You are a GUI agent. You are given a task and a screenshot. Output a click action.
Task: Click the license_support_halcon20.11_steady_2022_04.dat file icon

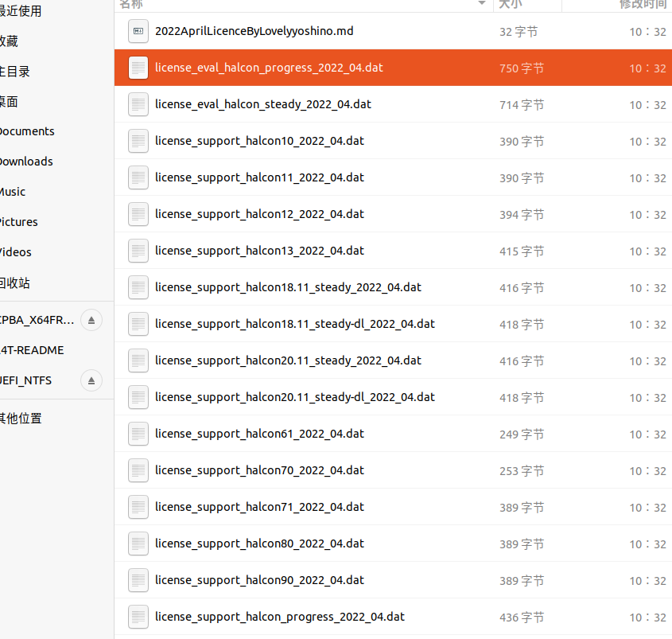[x=138, y=360]
